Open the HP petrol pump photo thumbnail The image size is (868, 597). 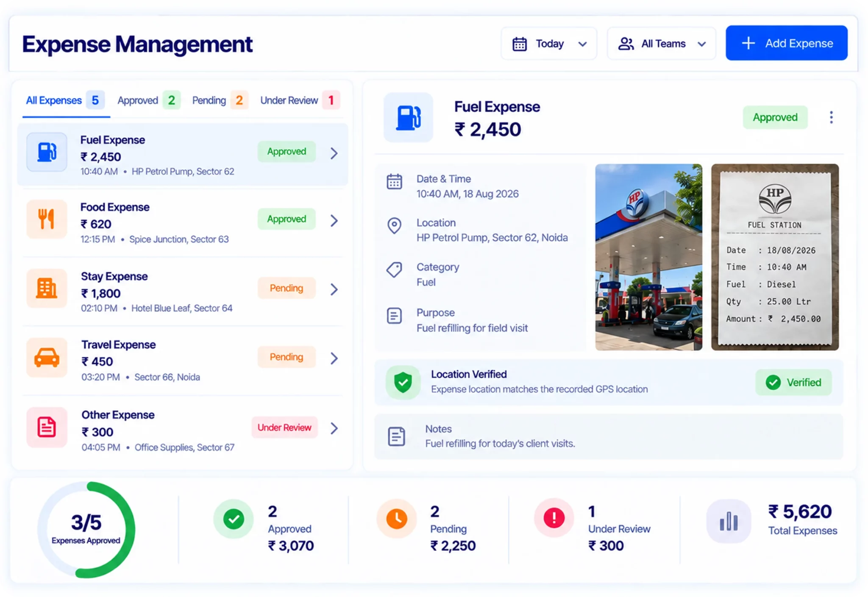tap(648, 257)
